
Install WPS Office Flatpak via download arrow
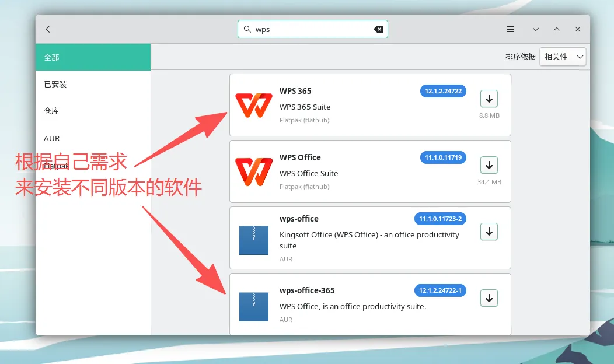(489, 165)
